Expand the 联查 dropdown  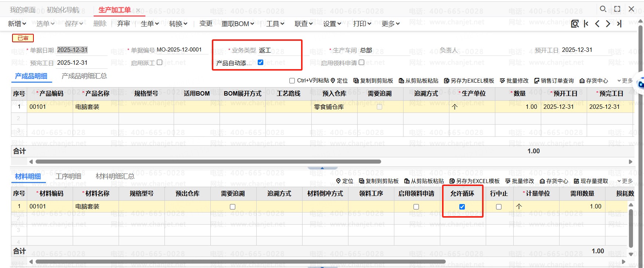pyautogui.click(x=304, y=24)
